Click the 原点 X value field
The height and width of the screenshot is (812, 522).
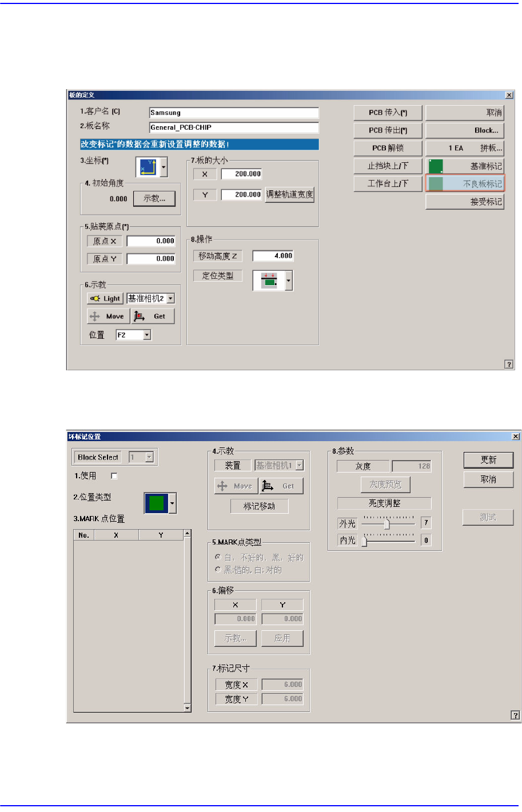(151, 241)
